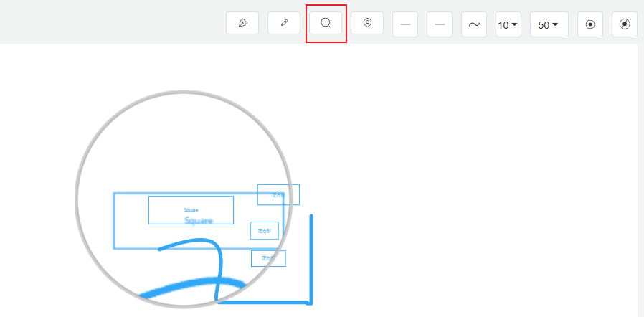Select the pencil drawing tool

(284, 24)
